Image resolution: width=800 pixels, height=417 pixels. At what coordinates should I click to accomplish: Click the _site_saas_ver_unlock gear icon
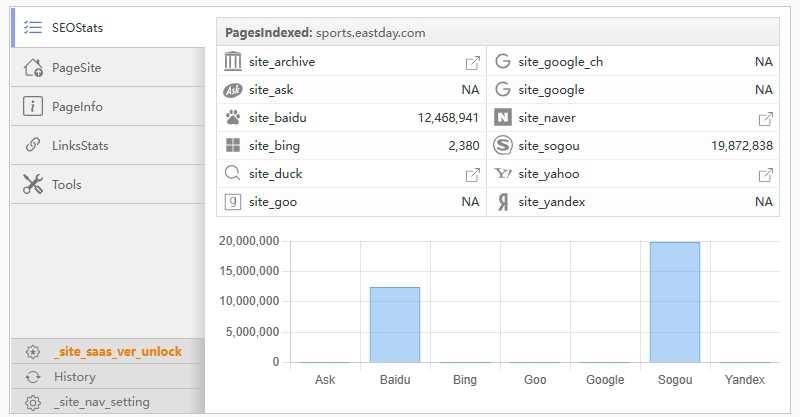coord(33,352)
